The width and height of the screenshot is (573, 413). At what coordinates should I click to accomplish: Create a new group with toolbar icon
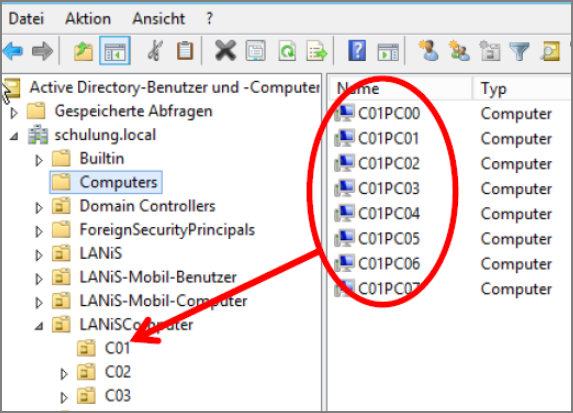coord(459,51)
